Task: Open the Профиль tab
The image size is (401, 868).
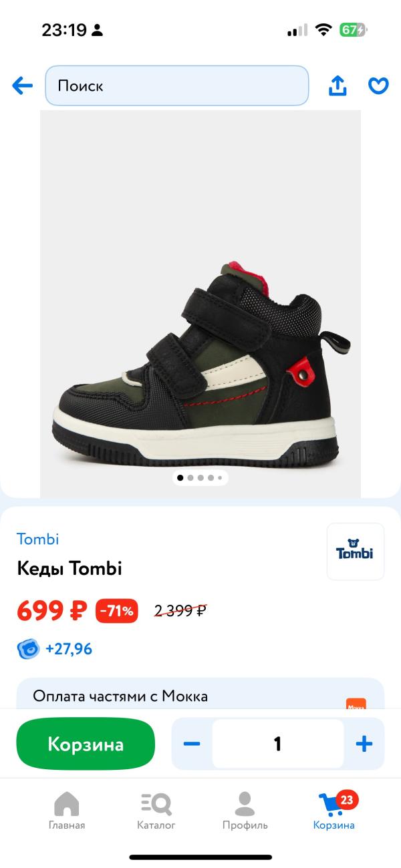Action: [245, 811]
